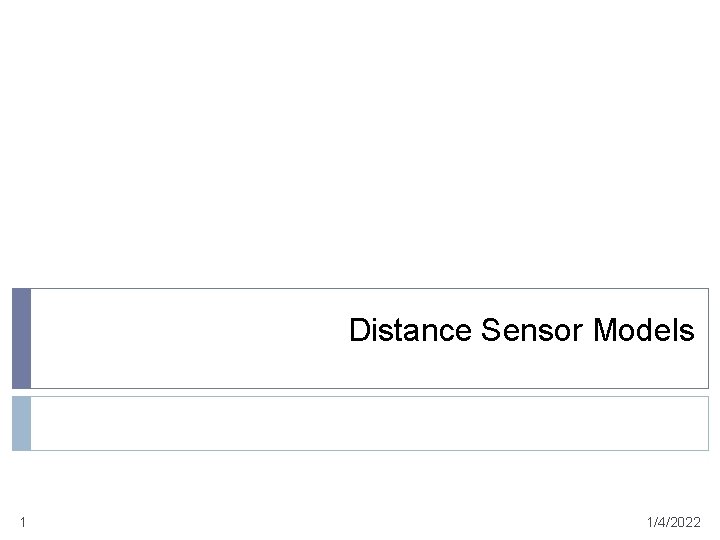
Task: Click the final "s" in "Models"
Action: click(x=687, y=331)
